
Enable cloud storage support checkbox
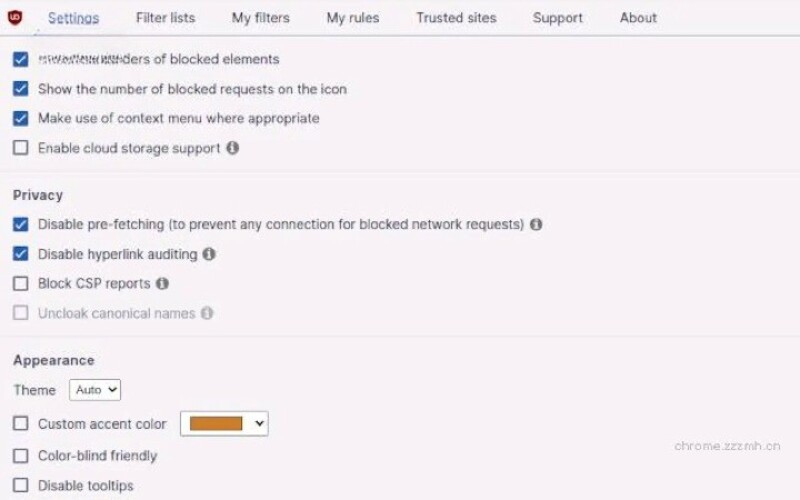(21, 148)
